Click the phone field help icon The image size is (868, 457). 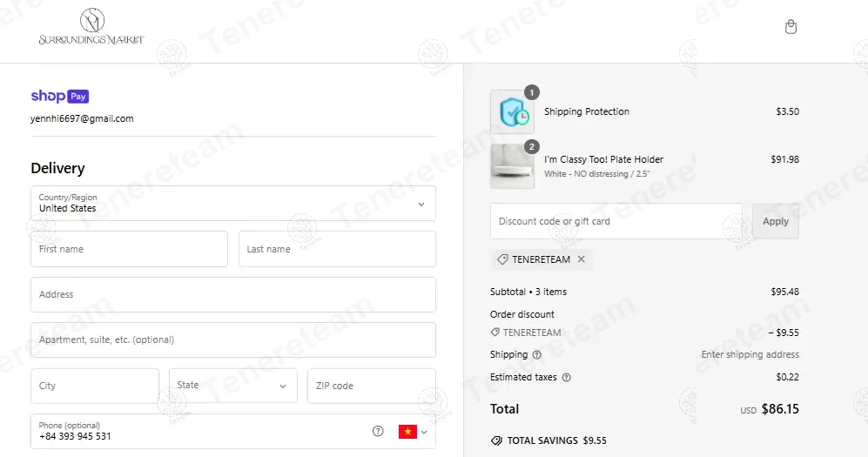click(x=378, y=431)
